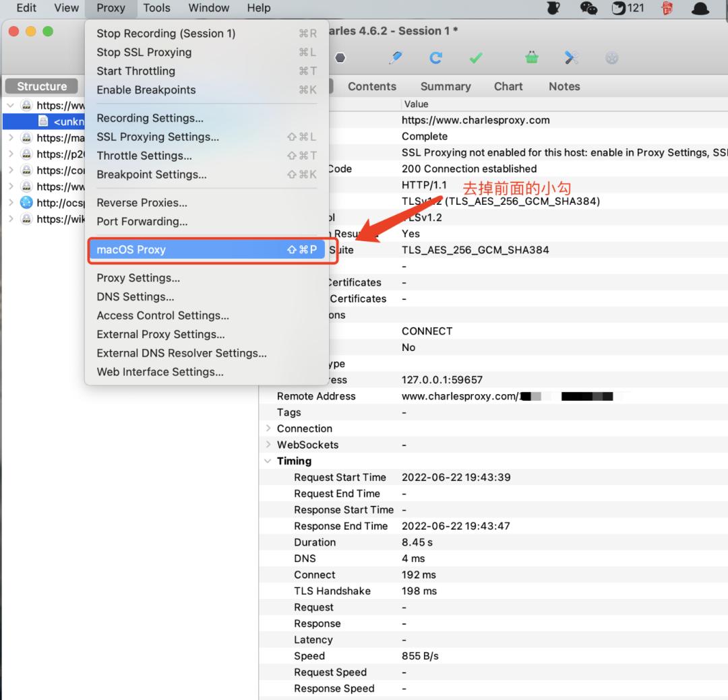Click the Charles teapot menu bar icon
This screenshot has width=728, height=700.
(x=553, y=8)
